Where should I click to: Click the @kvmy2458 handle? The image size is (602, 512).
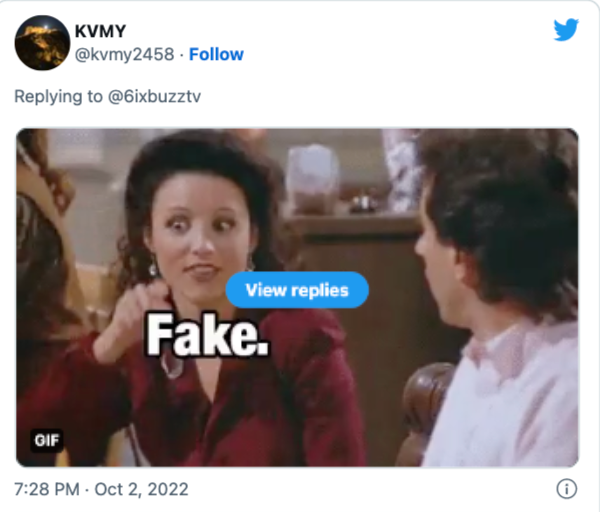coord(124,54)
